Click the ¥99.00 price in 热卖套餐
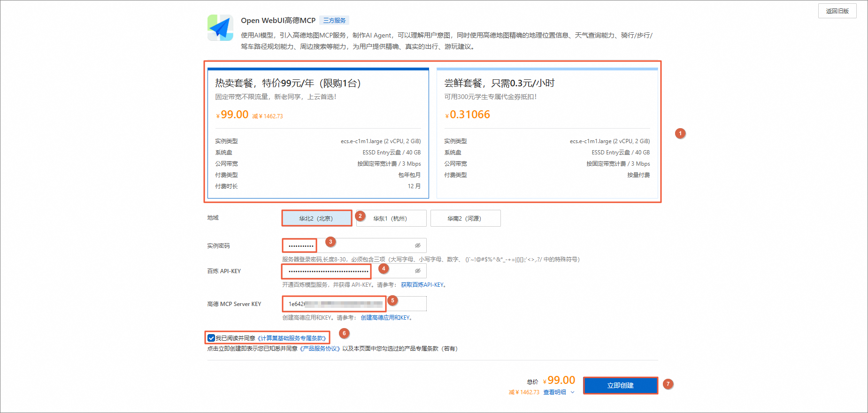 click(x=232, y=115)
